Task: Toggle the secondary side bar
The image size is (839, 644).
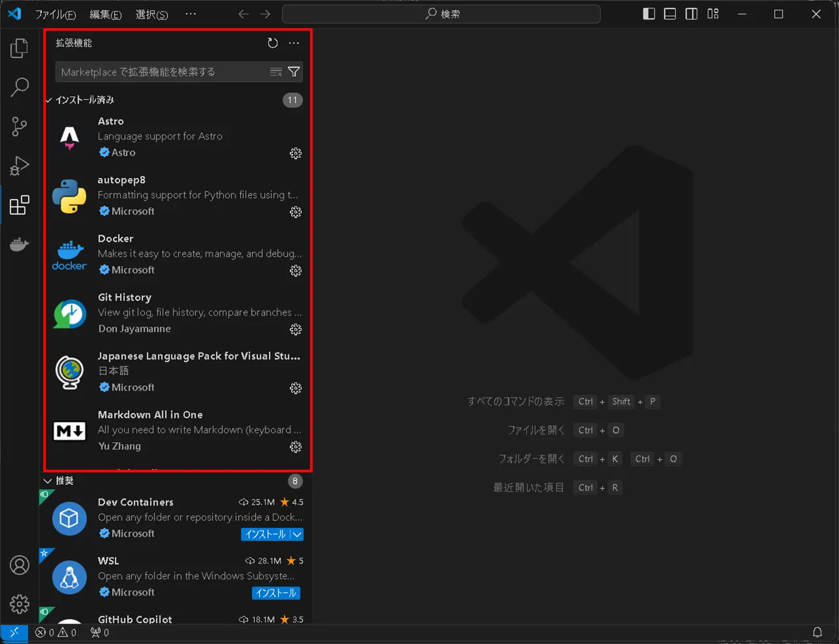Action: [692, 14]
